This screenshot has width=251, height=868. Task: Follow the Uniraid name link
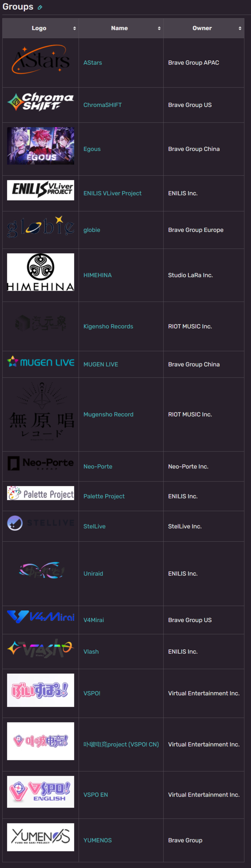coord(93,574)
